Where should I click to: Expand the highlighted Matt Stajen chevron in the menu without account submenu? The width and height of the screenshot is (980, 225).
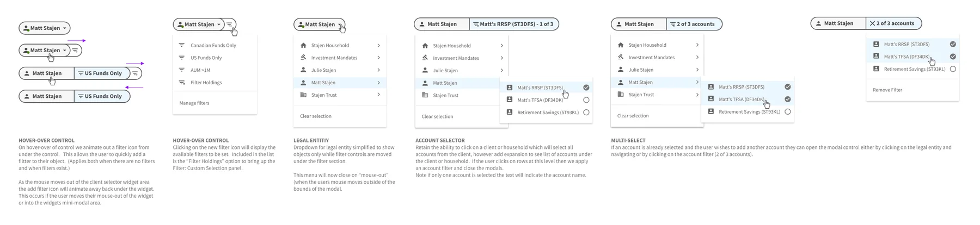click(378, 83)
